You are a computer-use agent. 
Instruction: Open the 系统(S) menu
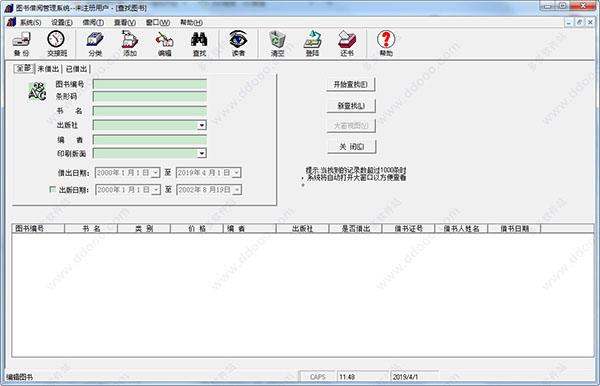[31, 23]
